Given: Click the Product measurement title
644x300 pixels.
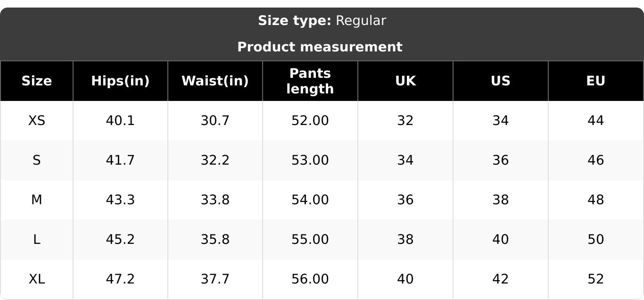Looking at the screenshot, I should coord(320,47).
